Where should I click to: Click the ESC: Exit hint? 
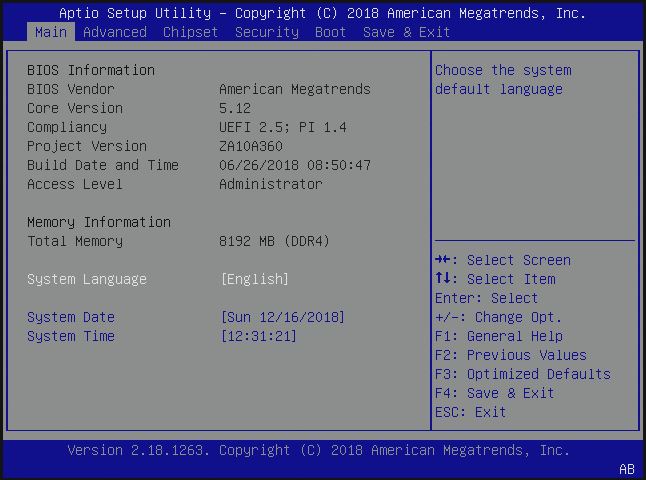click(x=471, y=412)
